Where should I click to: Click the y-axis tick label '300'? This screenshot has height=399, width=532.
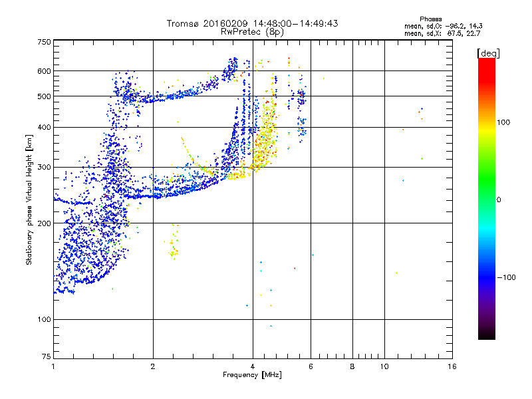point(44,168)
